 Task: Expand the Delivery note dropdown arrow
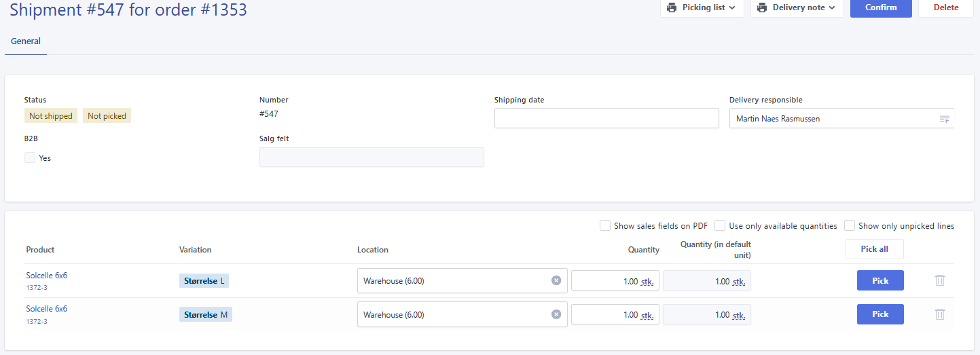[x=832, y=8]
